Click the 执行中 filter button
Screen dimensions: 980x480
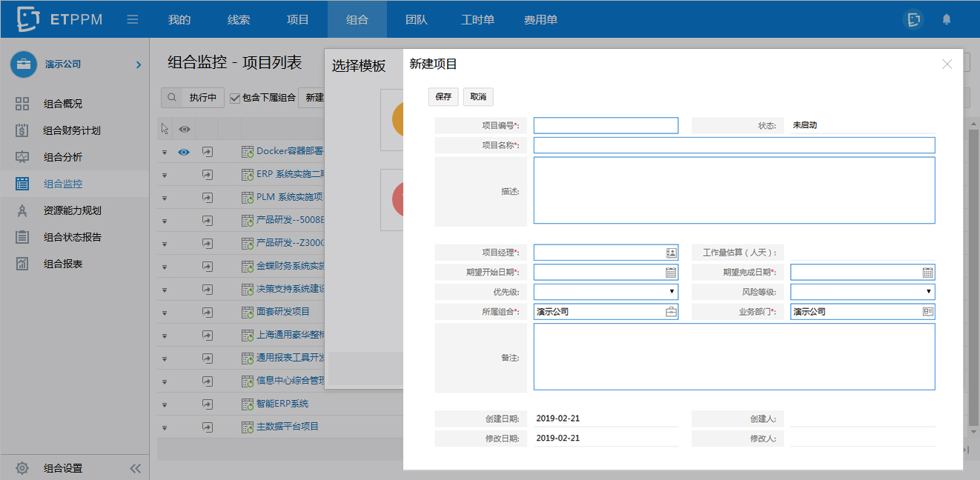click(x=203, y=97)
